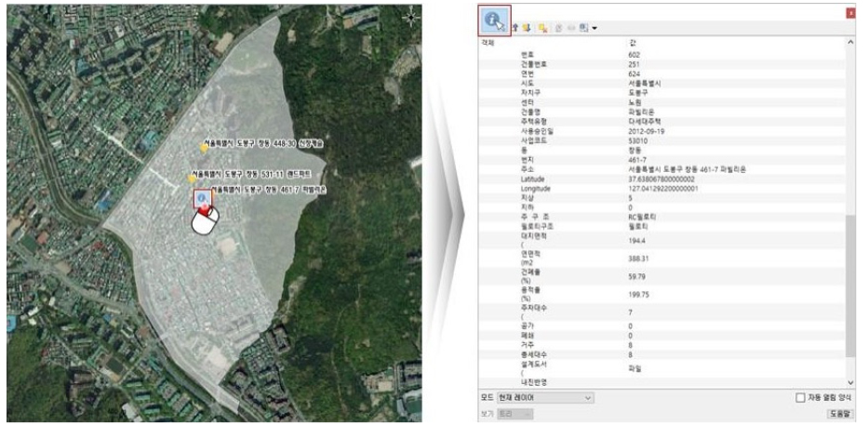The image size is (868, 424).
Task: Select the 시도 attribute row
Action: click(661, 83)
